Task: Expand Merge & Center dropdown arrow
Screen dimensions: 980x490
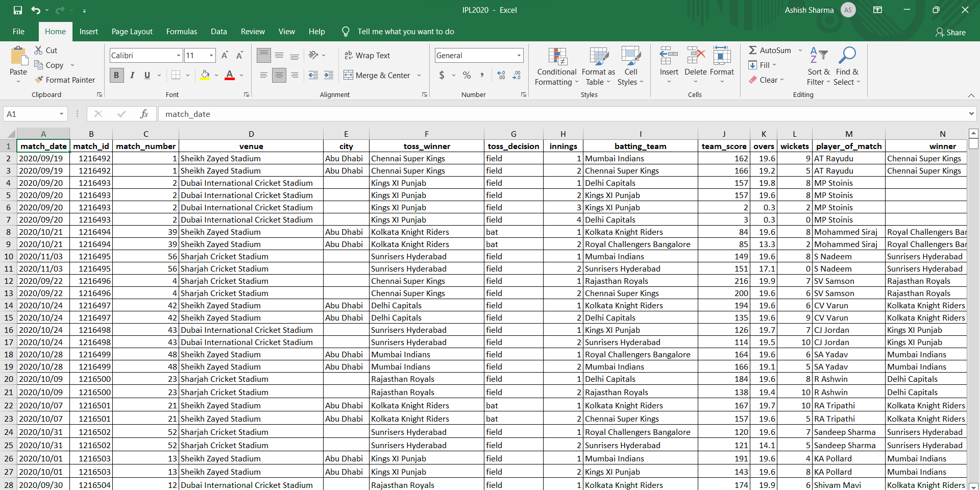Action: click(x=419, y=75)
